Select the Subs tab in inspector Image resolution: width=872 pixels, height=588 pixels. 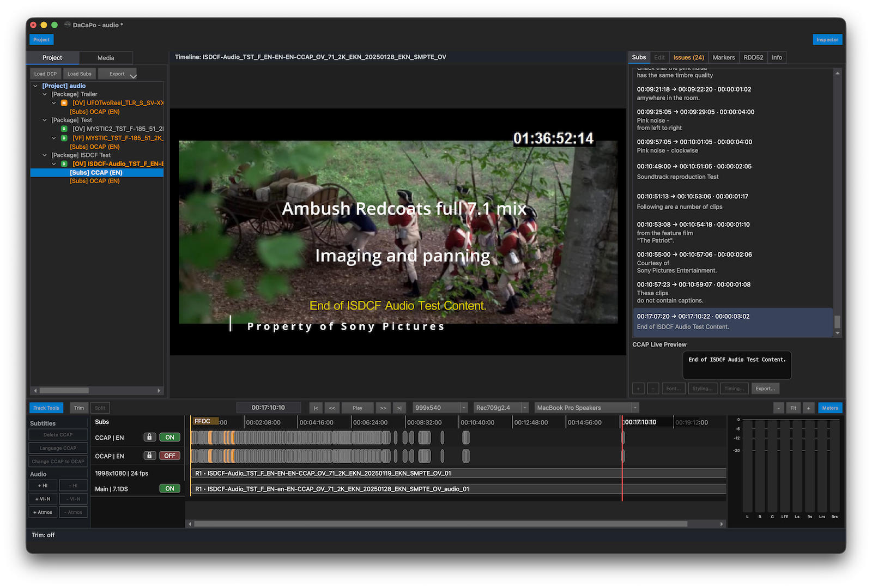point(639,57)
